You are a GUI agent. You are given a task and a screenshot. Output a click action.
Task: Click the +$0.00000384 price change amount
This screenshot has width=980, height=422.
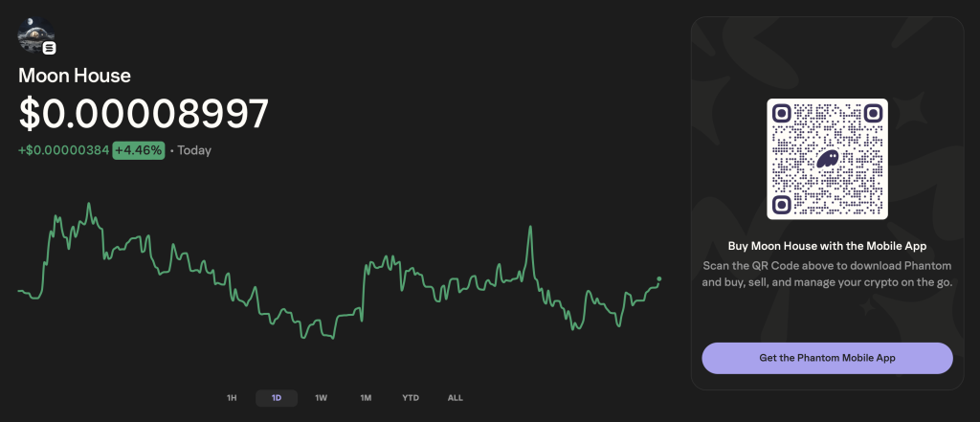(x=64, y=150)
